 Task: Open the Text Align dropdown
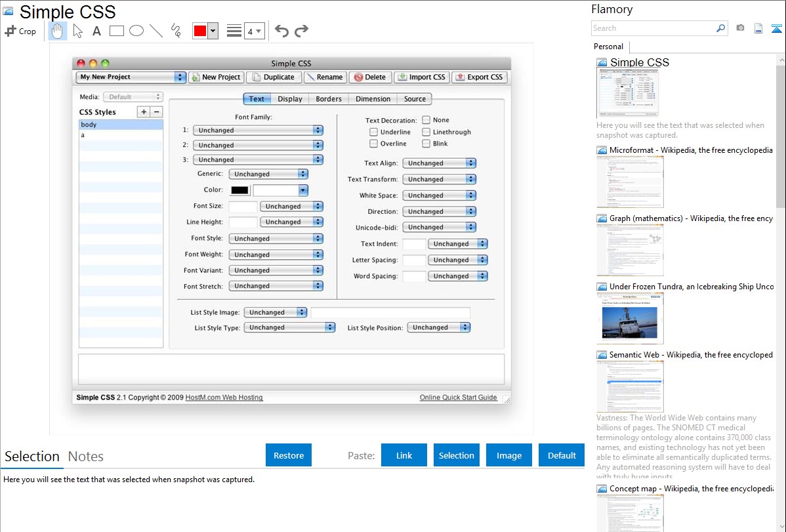tap(439, 163)
